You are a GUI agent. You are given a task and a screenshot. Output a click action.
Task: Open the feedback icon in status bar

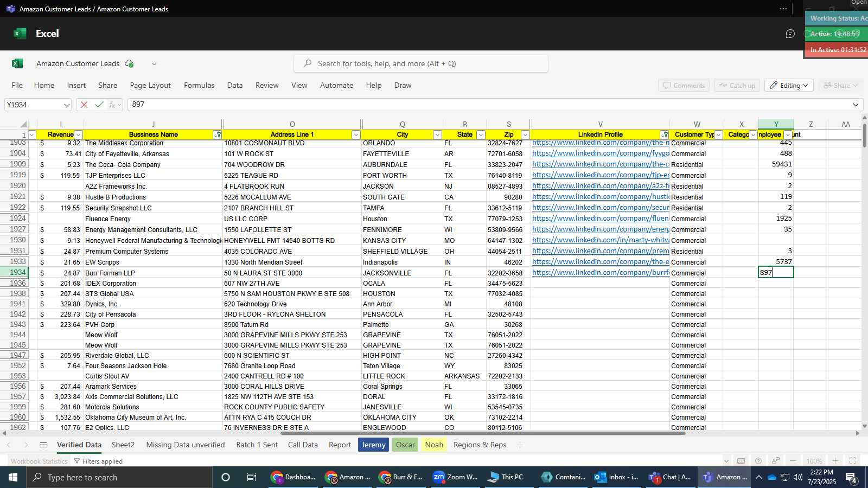(776, 461)
